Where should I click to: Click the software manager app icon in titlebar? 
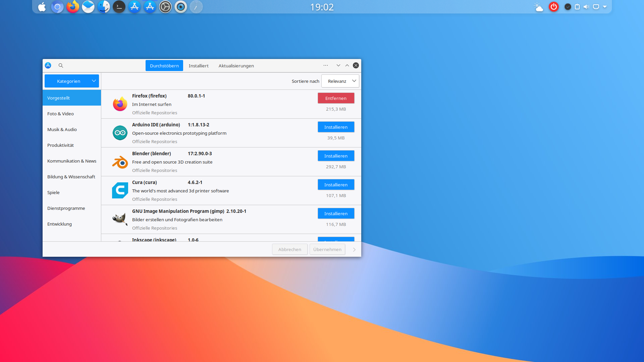(48, 65)
